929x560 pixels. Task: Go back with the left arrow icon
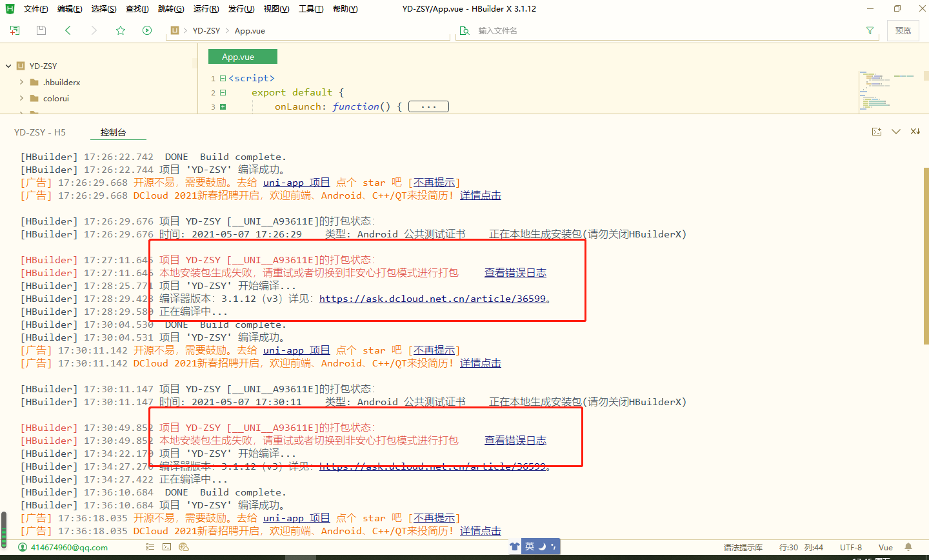pyautogui.click(x=68, y=30)
